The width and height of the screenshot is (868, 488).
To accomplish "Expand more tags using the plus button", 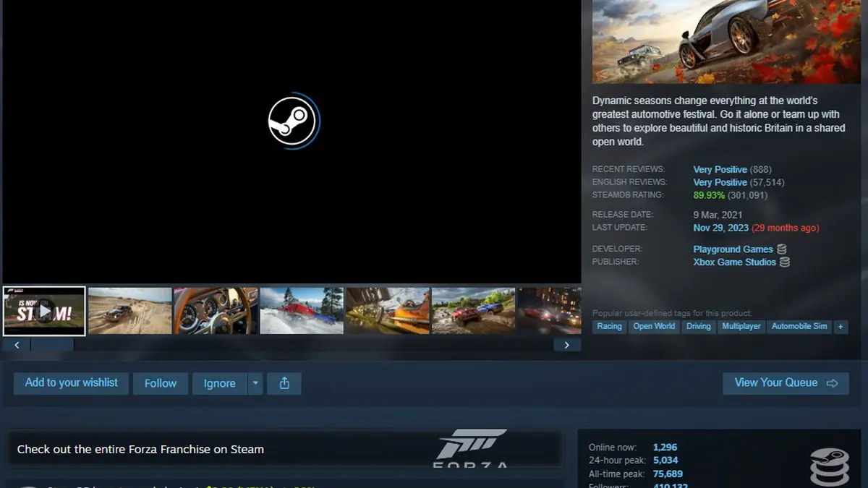I will tap(841, 327).
